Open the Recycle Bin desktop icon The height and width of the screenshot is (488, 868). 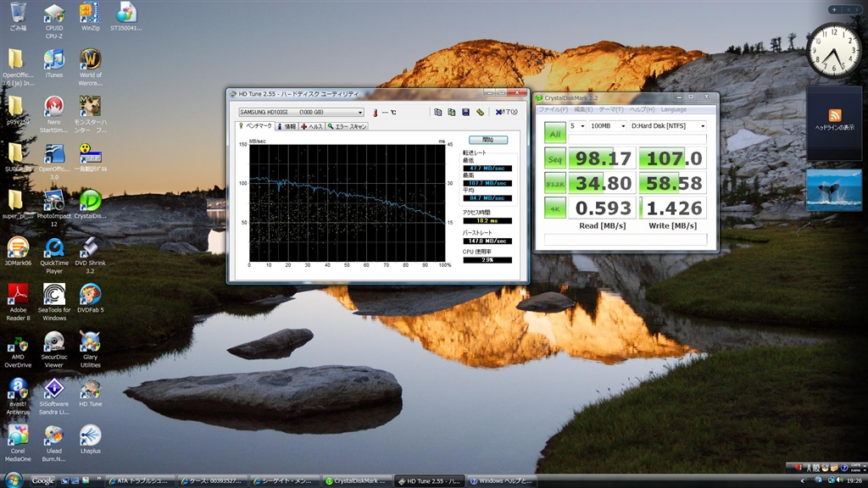pos(18,17)
